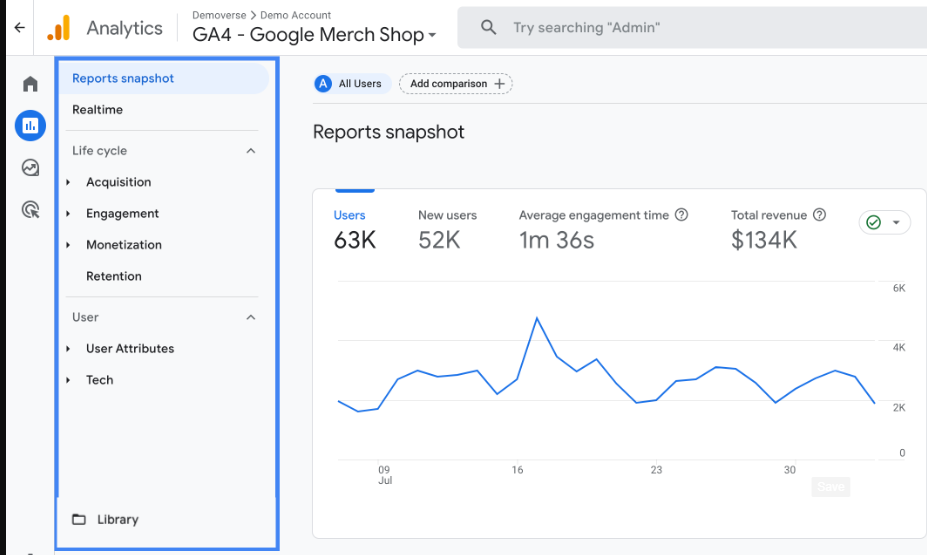Open the Realtime report link
927x555 pixels.
(x=97, y=110)
